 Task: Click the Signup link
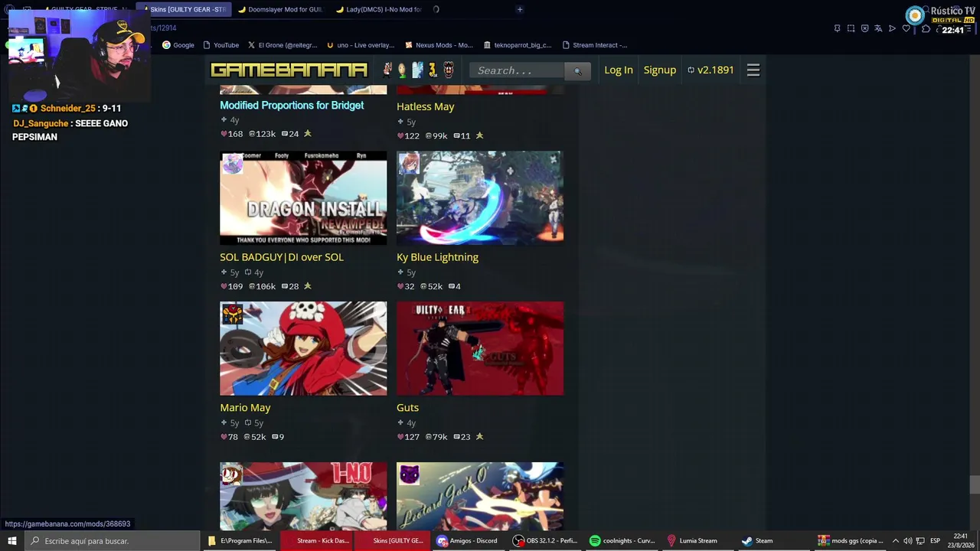click(x=660, y=70)
